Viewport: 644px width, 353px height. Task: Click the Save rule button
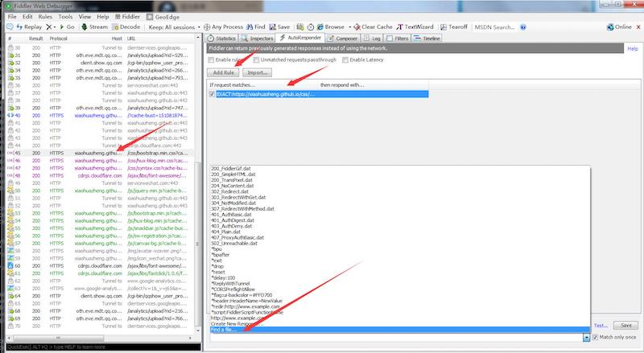pyautogui.click(x=626, y=325)
